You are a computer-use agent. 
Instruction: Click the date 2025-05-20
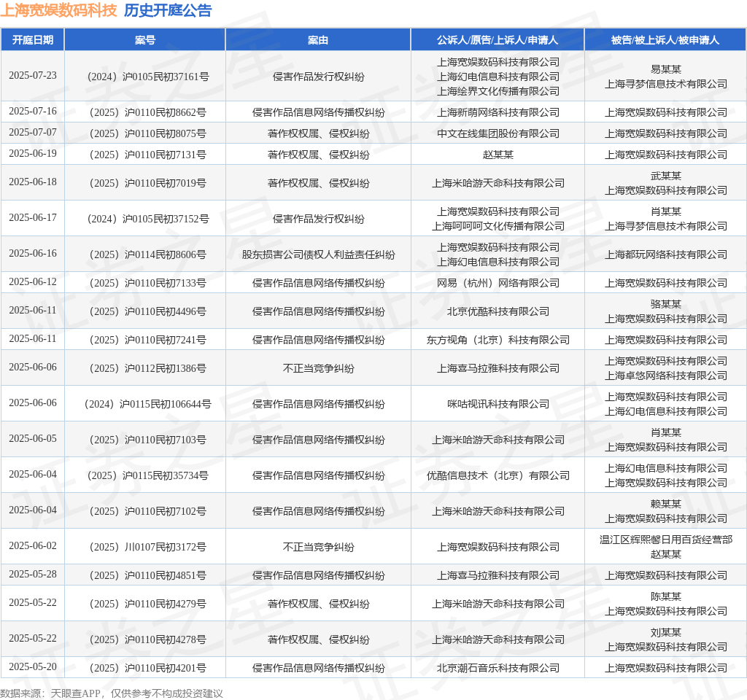(x=32, y=667)
